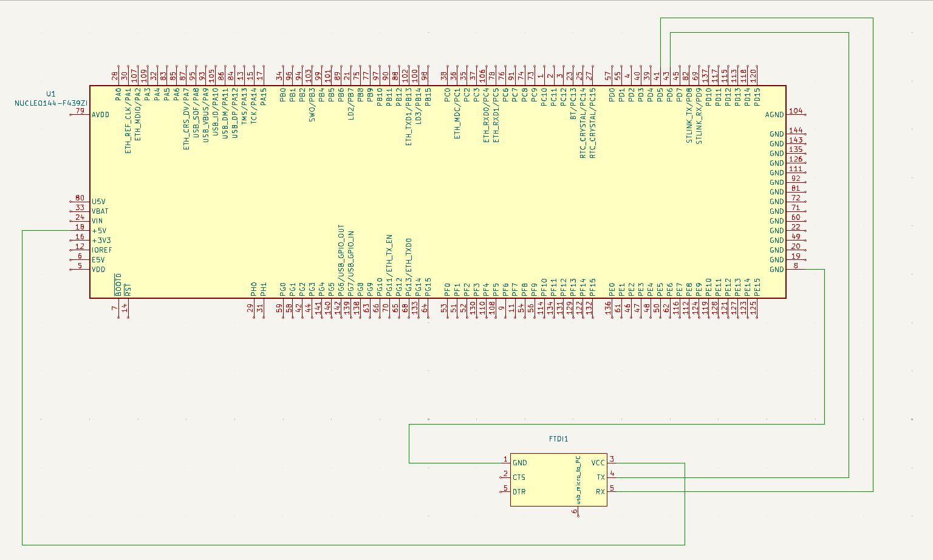Select pin number 104 next to AGND

click(x=796, y=111)
